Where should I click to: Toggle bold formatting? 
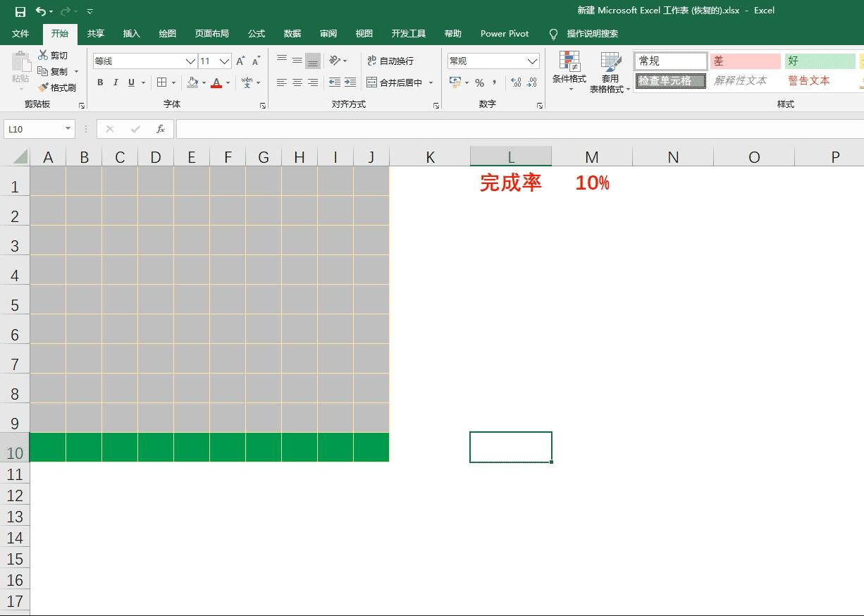99,82
